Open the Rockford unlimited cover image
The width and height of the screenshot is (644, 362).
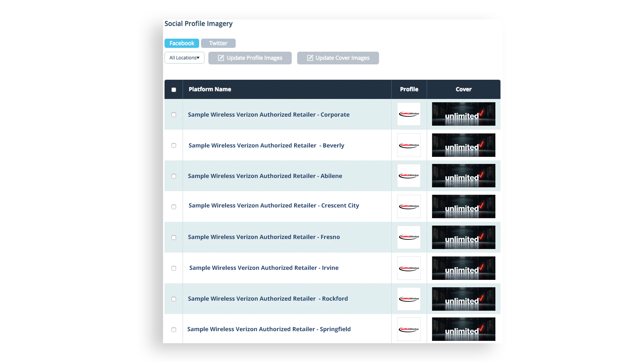464,299
